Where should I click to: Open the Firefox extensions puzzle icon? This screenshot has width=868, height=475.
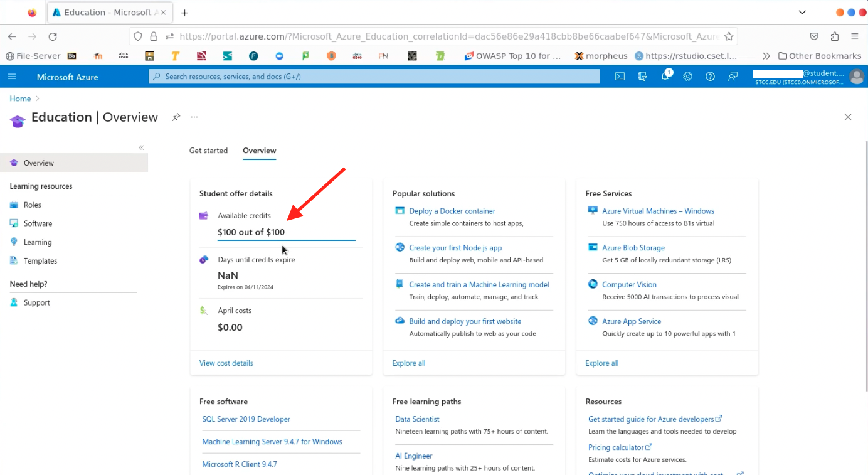(834, 36)
